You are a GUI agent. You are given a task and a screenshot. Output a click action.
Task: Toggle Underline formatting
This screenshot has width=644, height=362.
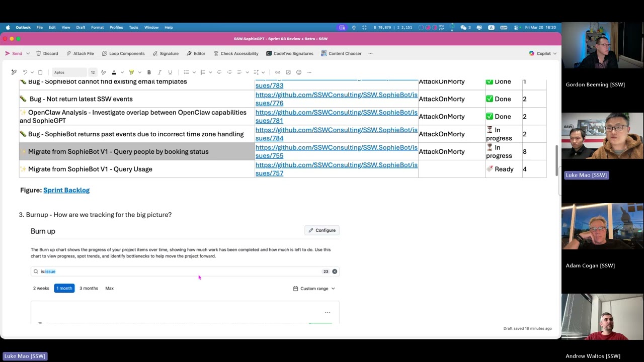tap(170, 72)
